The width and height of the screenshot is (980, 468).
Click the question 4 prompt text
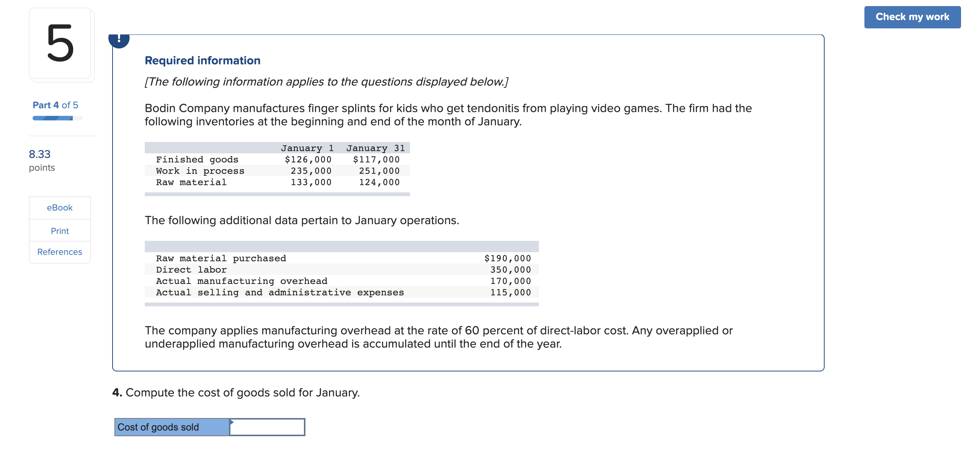[x=236, y=392]
